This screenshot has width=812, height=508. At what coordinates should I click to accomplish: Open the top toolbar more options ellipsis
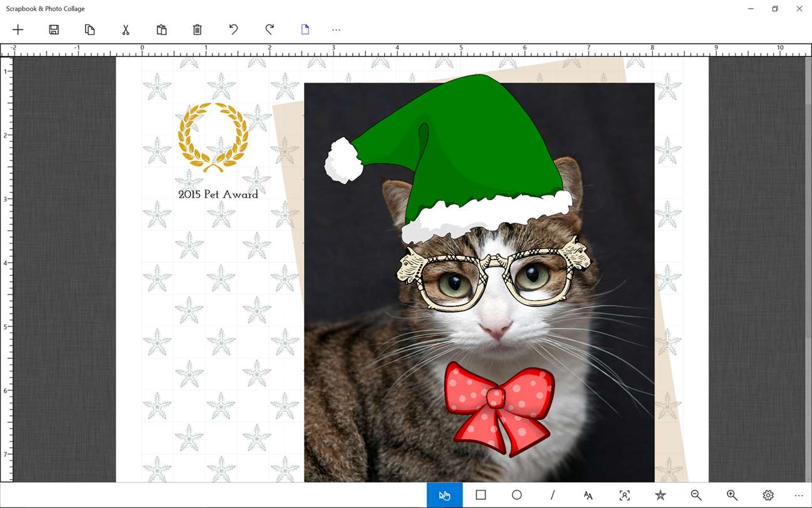coord(336,29)
